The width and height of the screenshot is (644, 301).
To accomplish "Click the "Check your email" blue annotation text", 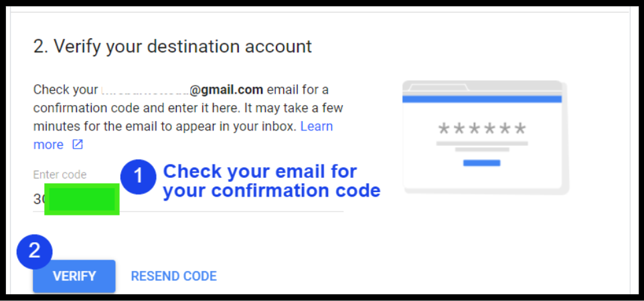I will pos(271,181).
